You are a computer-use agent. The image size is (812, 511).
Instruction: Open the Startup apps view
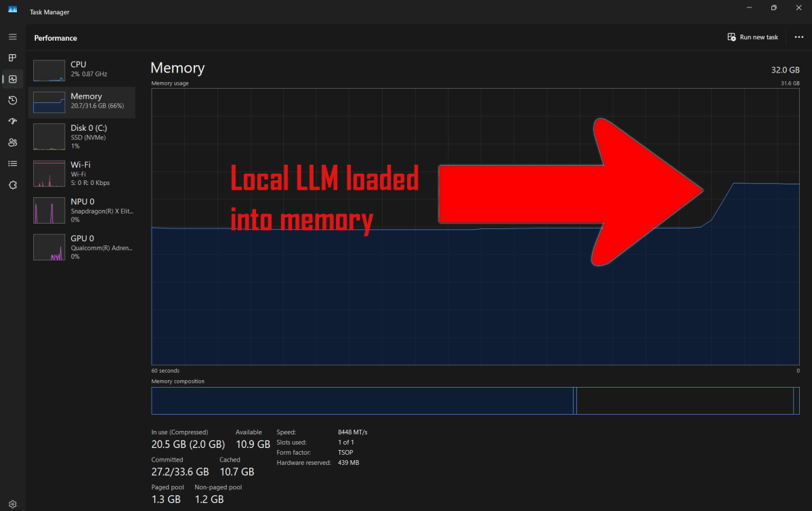pos(12,121)
